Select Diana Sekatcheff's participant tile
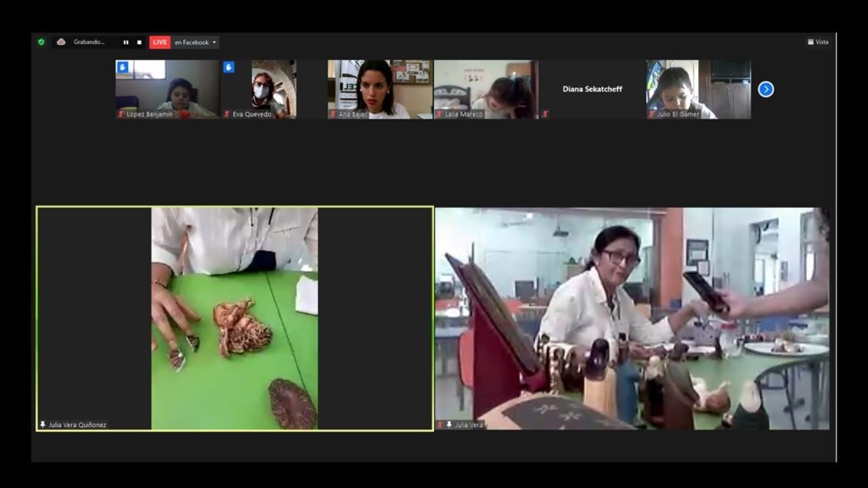Screen dimensions: 868x488 tap(592, 88)
